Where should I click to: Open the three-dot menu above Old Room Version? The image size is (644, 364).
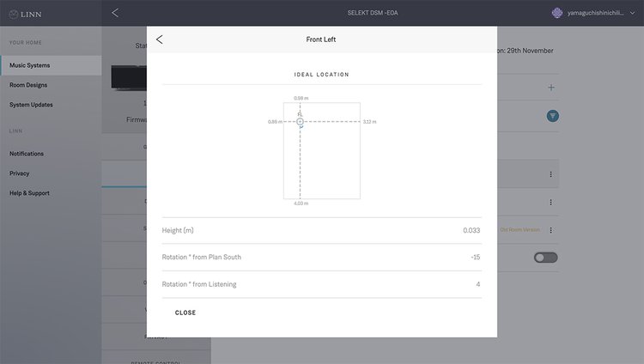click(550, 203)
